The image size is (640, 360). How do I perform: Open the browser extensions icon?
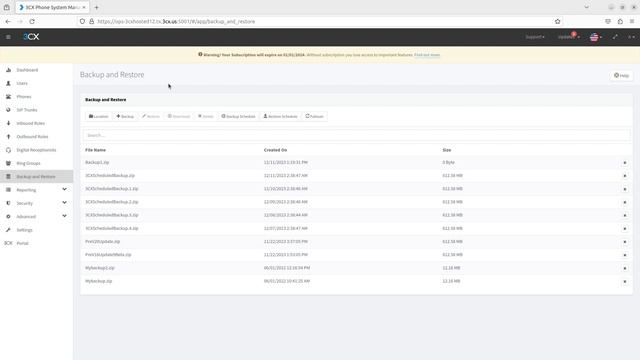coord(620,21)
